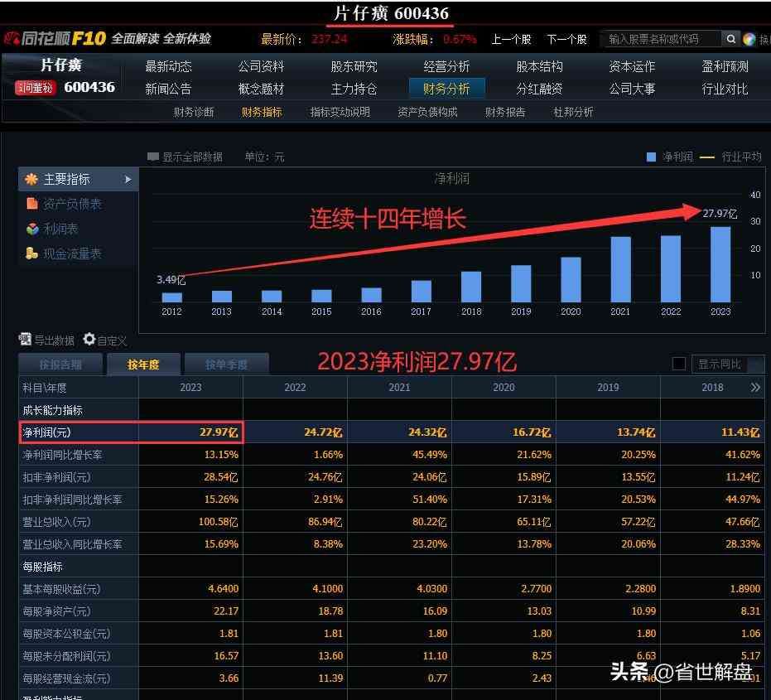Click the stock name or code search field
Image resolution: width=771 pixels, height=700 pixels.
(658, 39)
